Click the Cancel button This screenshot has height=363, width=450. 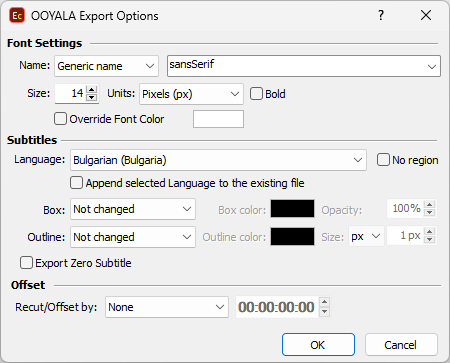[401, 345]
